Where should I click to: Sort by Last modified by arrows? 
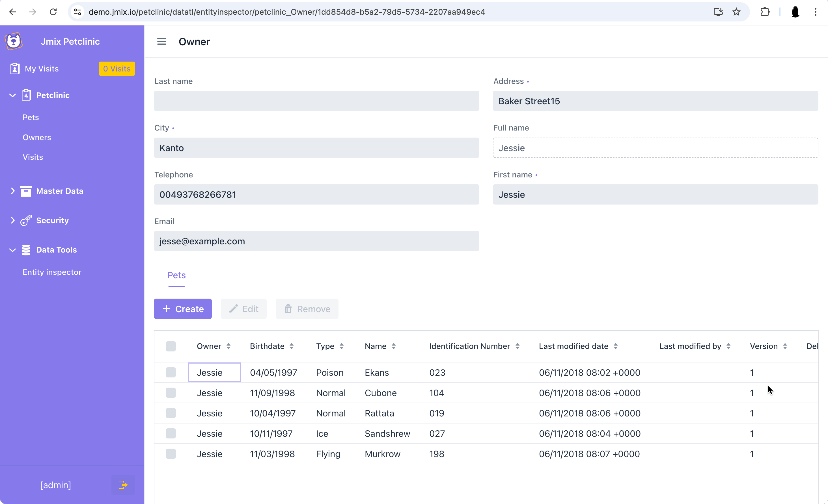(728, 346)
